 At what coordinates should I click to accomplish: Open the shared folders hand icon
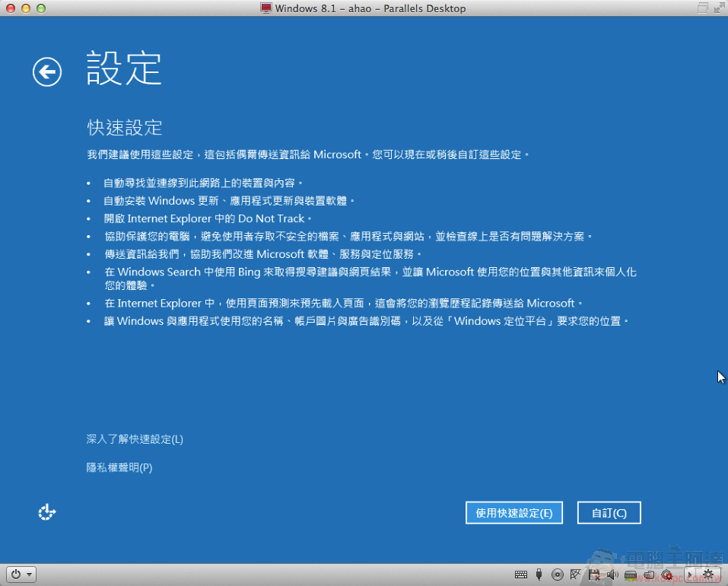coord(649,575)
